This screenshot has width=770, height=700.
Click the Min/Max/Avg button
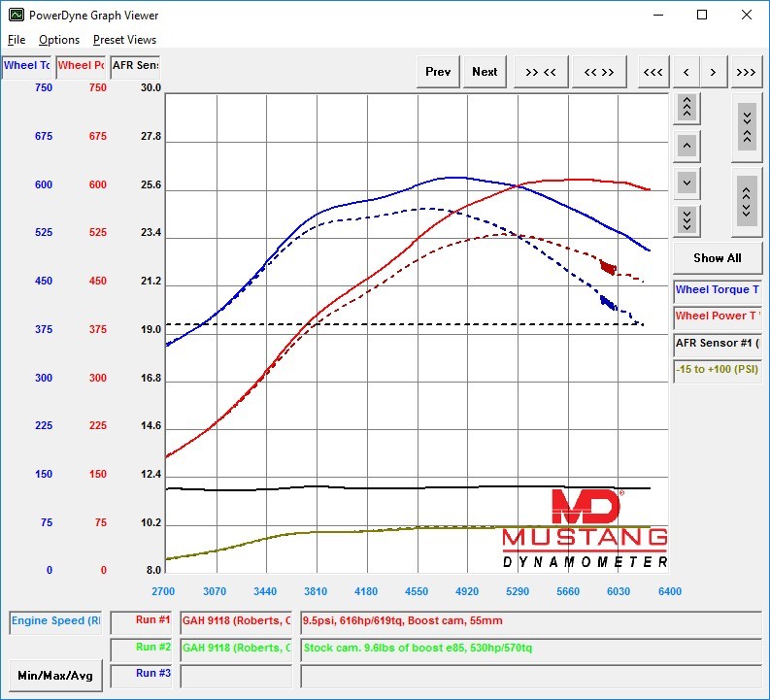tap(54, 675)
